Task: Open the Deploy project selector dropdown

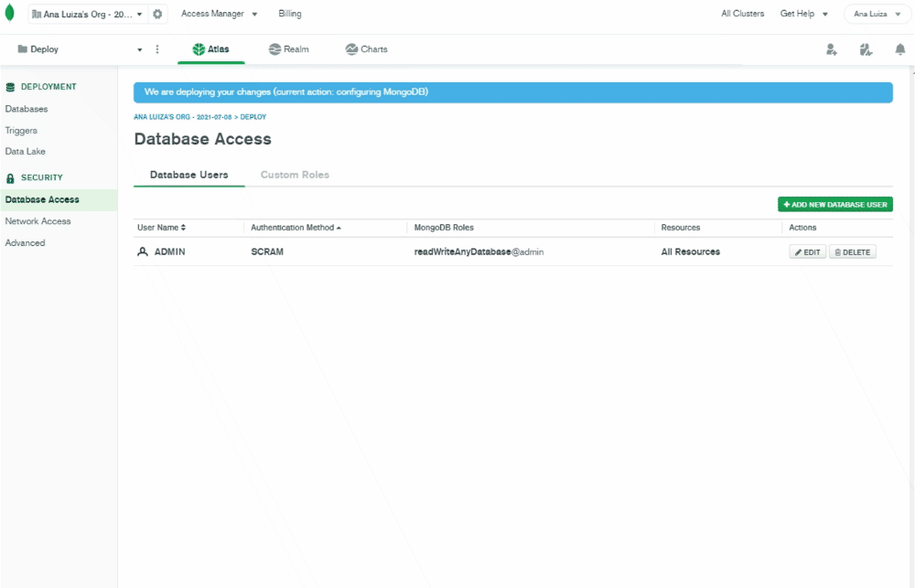Action: [x=80, y=49]
